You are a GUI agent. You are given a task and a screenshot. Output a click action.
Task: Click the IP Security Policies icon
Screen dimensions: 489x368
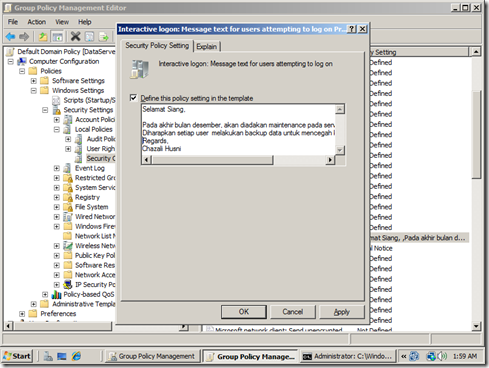68,284
